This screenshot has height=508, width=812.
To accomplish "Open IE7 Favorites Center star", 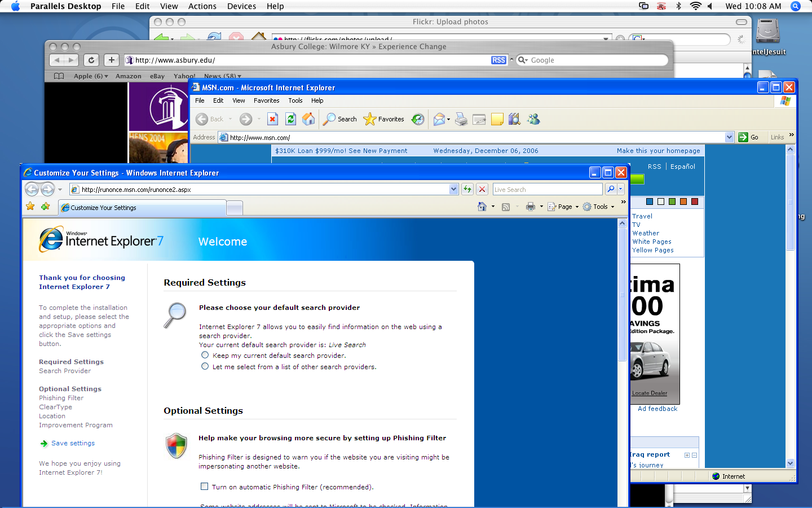I will coord(30,207).
